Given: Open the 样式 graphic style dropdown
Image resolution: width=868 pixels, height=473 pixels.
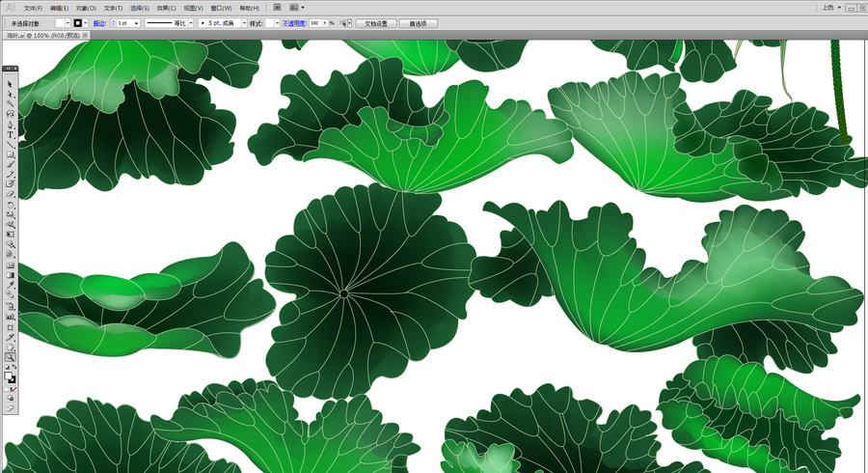Looking at the screenshot, I should point(277,23).
